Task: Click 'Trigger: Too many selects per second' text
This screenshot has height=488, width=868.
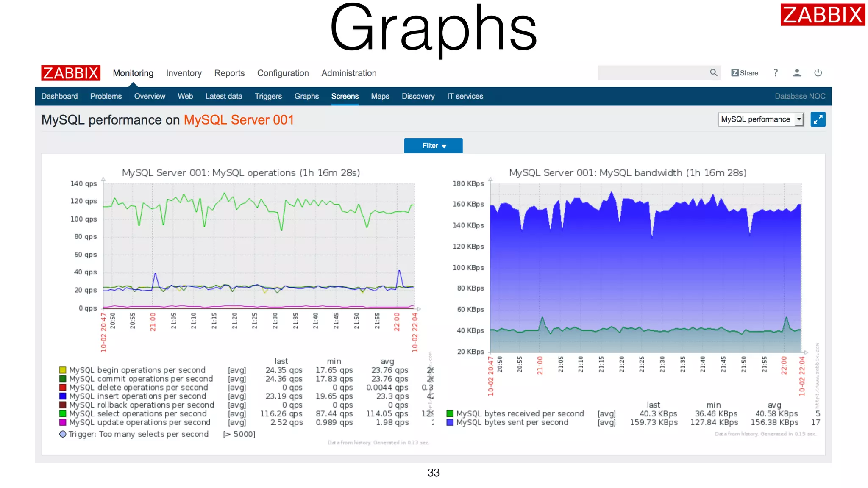Action: (139, 434)
